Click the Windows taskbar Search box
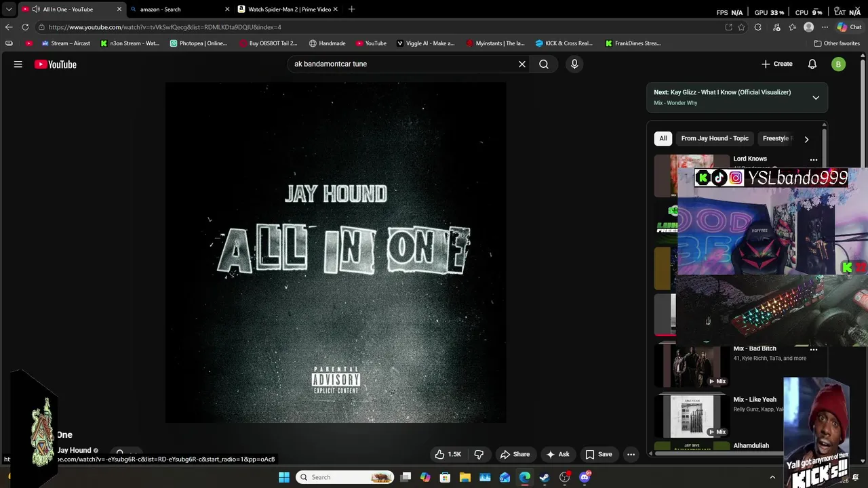 345,477
